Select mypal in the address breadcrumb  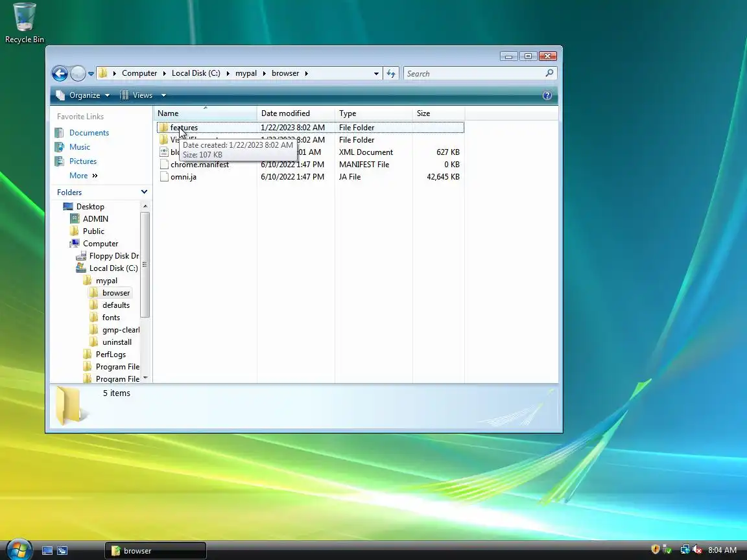coord(246,73)
